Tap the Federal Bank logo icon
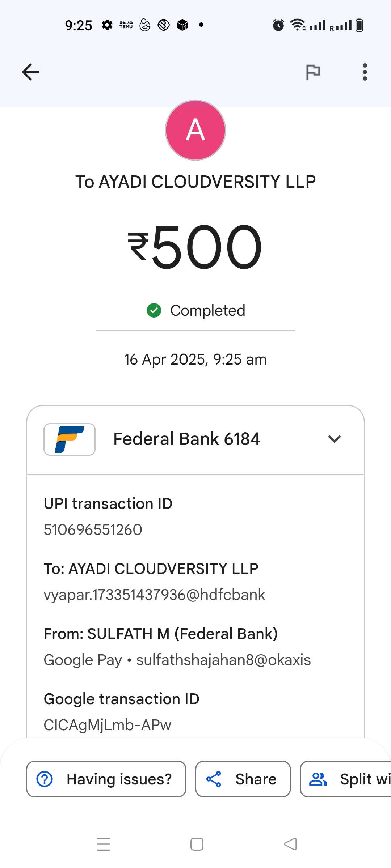391x868 pixels. pyautogui.click(x=70, y=439)
